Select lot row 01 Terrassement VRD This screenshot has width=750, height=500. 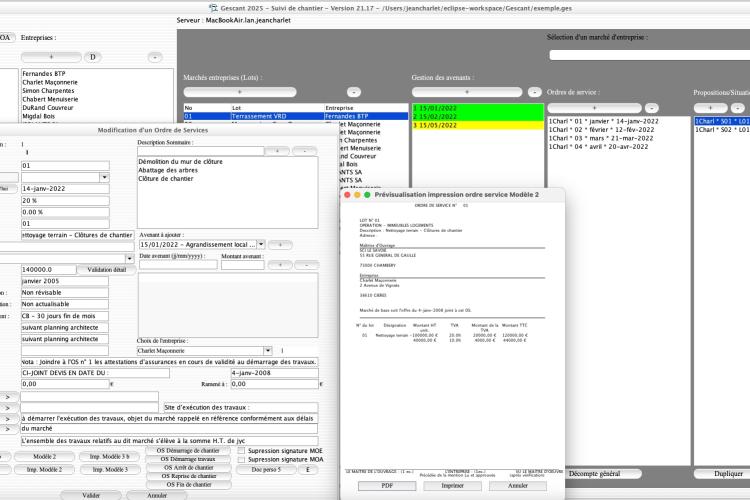click(296, 116)
